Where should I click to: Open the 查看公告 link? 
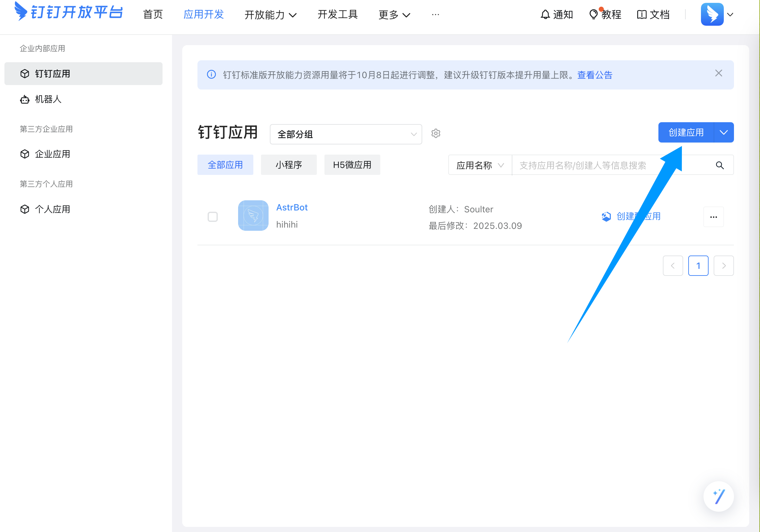[595, 75]
